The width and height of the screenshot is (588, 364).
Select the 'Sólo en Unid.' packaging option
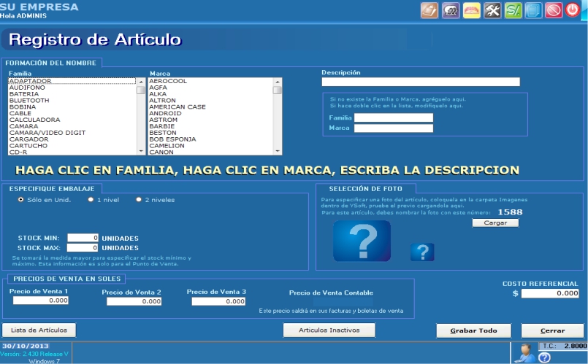click(20, 199)
